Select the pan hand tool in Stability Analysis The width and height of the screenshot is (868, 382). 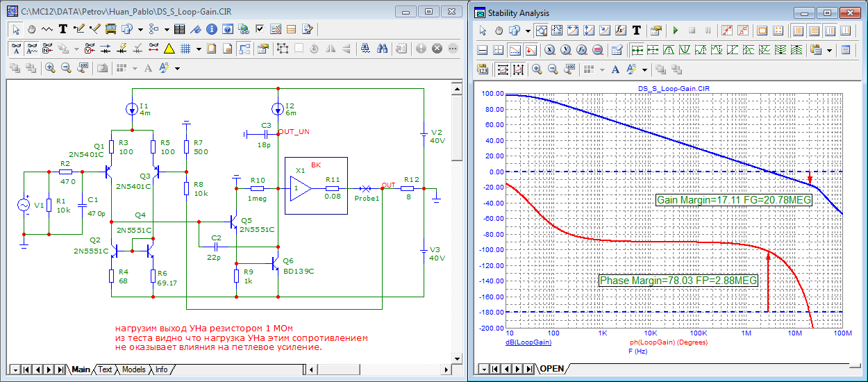[499, 31]
